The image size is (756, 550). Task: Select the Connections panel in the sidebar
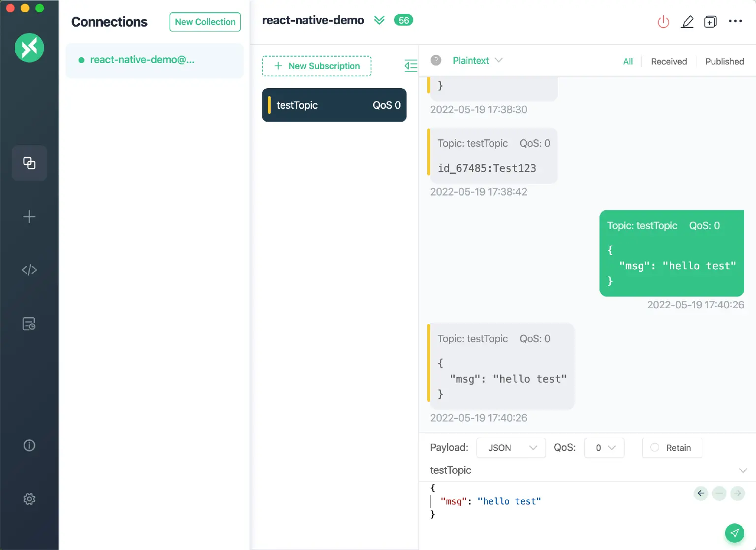29,163
